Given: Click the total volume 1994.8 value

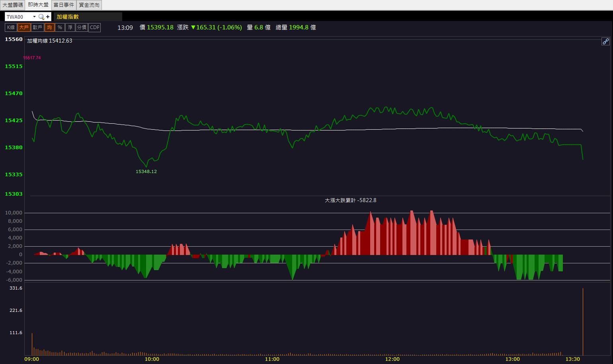Looking at the screenshot, I should tap(299, 27).
